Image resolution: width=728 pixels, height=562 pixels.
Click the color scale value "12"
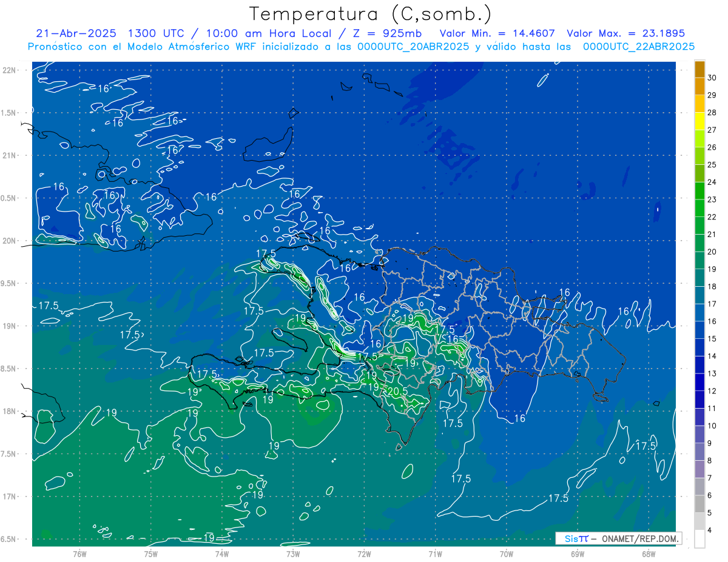coord(712,391)
